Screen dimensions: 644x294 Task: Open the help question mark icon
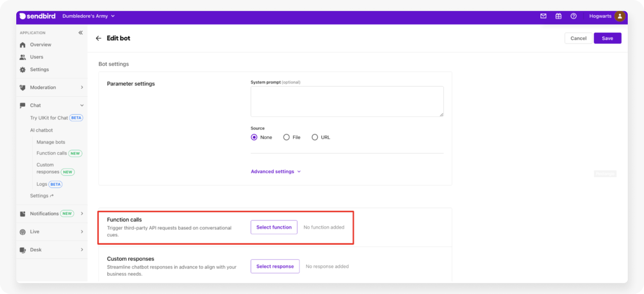click(574, 16)
